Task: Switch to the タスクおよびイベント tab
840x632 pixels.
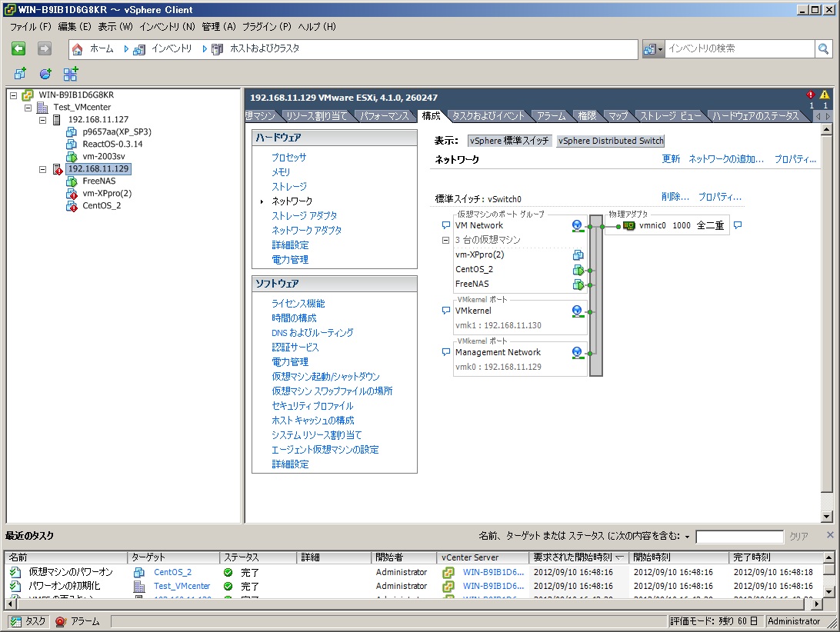Action: [x=488, y=116]
